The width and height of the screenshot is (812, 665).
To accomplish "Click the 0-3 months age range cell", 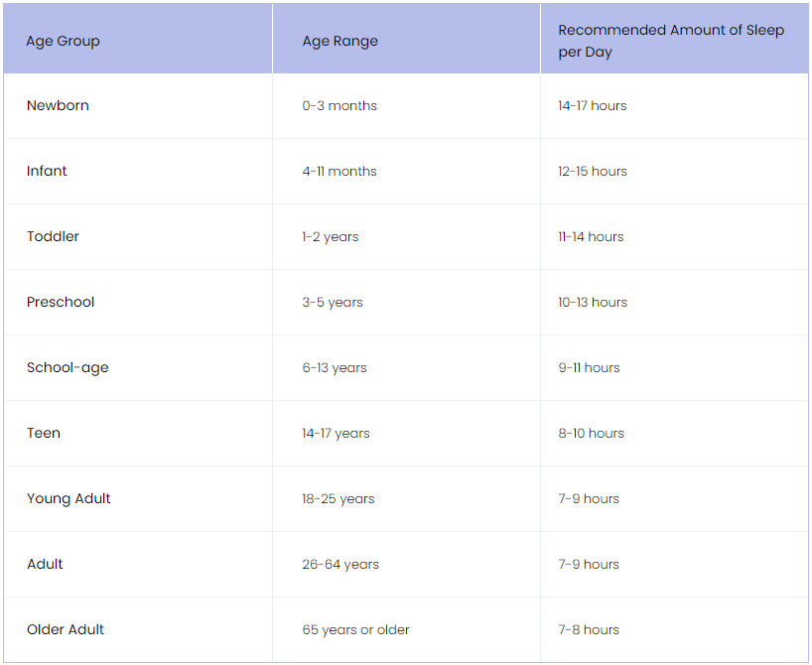I will point(339,106).
